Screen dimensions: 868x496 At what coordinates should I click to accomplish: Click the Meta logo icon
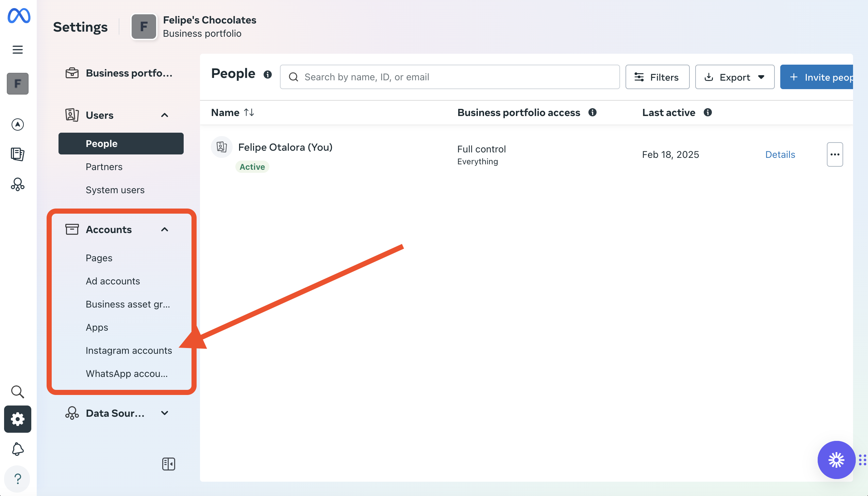pyautogui.click(x=19, y=16)
